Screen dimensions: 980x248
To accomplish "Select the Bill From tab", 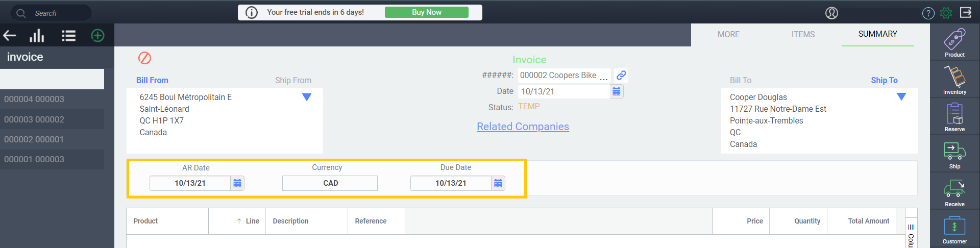I will (152, 80).
